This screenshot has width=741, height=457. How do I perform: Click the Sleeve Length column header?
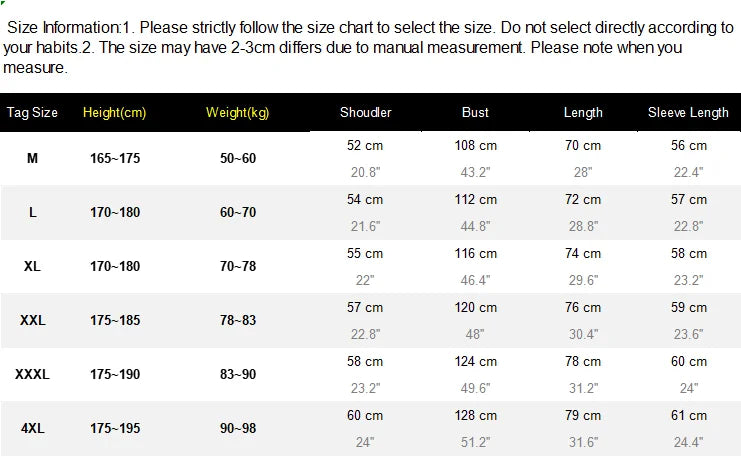[x=688, y=113]
